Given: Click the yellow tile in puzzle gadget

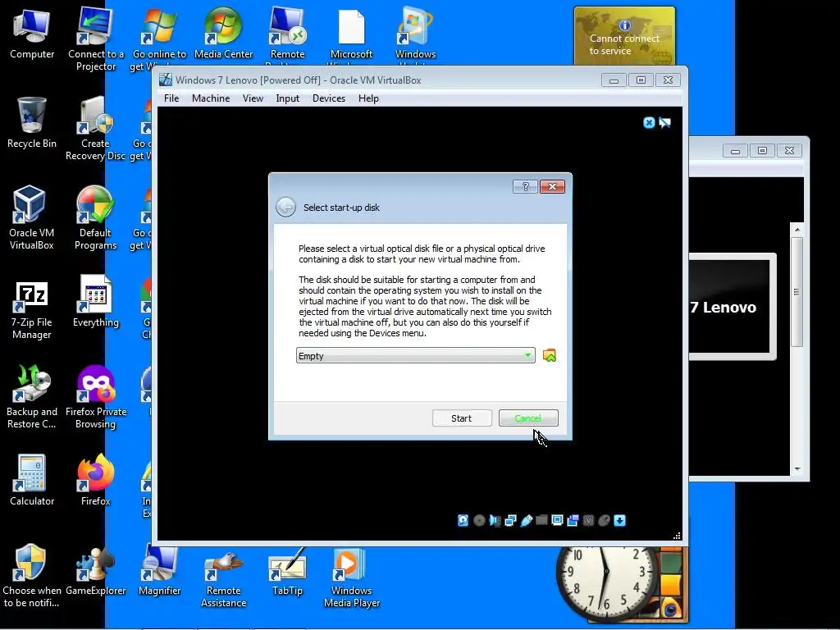Looking at the screenshot, I should 671,587.
